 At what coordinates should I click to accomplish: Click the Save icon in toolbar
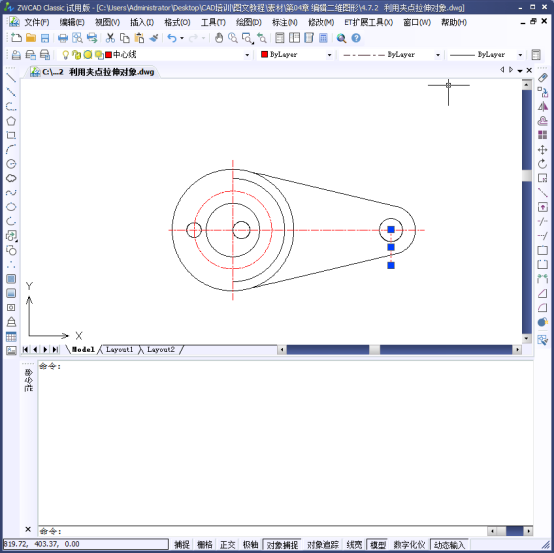click(45, 38)
